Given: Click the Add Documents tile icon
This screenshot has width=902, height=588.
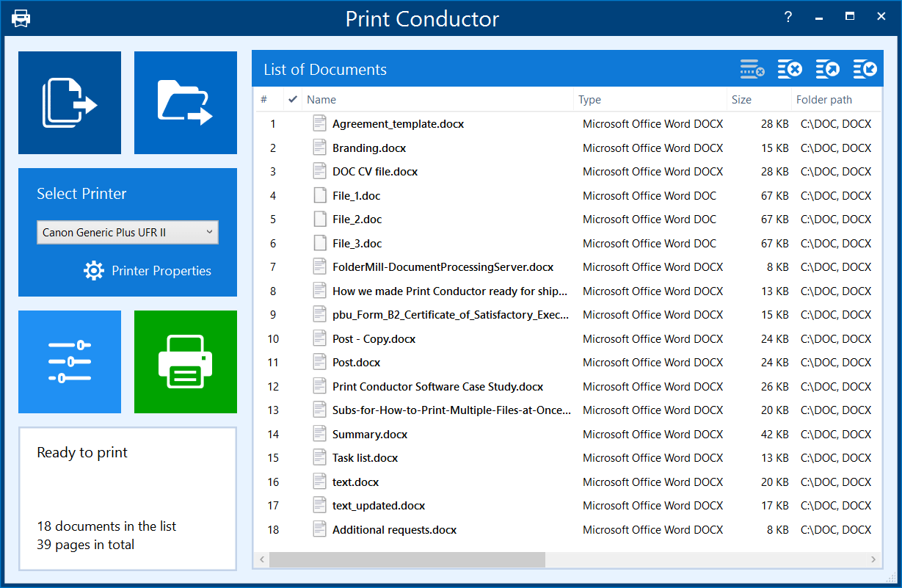Looking at the screenshot, I should tap(70, 103).
